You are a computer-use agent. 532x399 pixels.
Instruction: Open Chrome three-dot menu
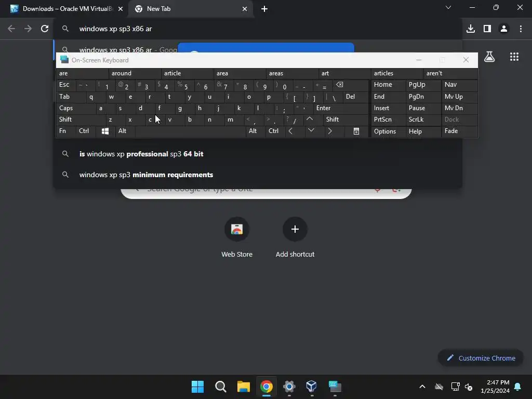pos(521,29)
